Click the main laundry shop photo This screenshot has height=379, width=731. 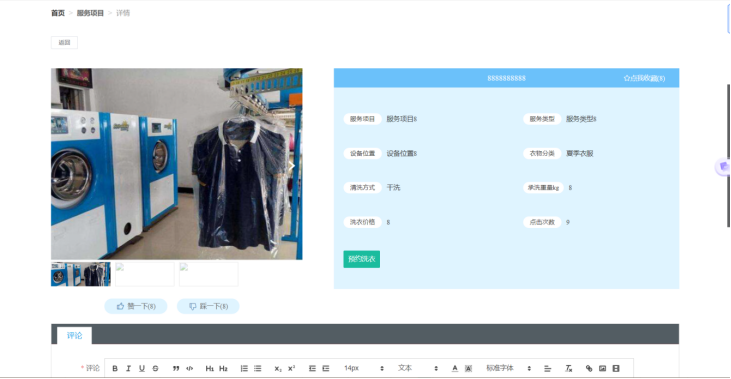(177, 164)
